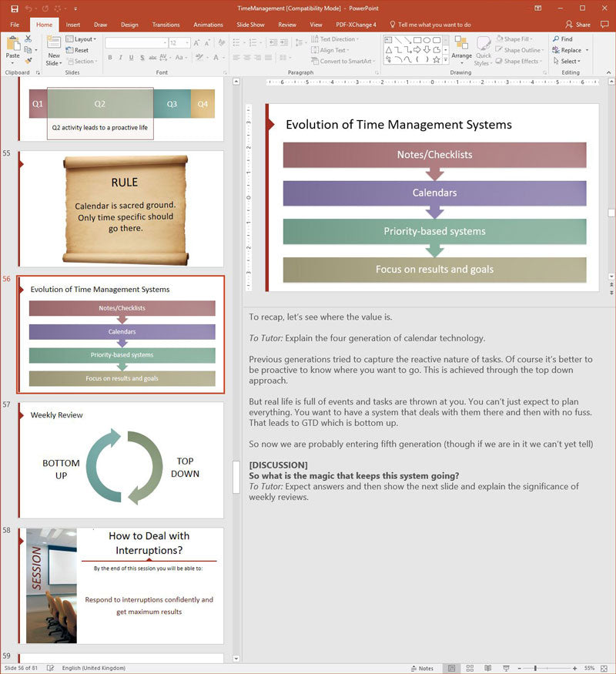The image size is (616, 674).
Task: Open the Shape Outline dropdown
Action: [x=519, y=50]
